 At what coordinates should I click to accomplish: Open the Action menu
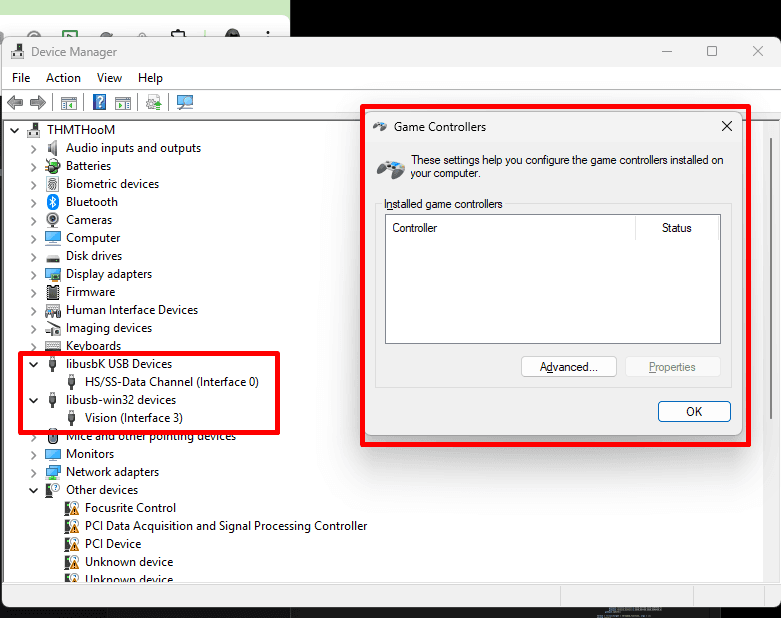tap(63, 78)
